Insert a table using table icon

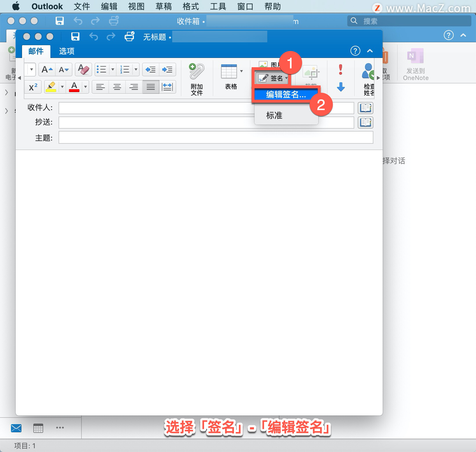tap(229, 72)
